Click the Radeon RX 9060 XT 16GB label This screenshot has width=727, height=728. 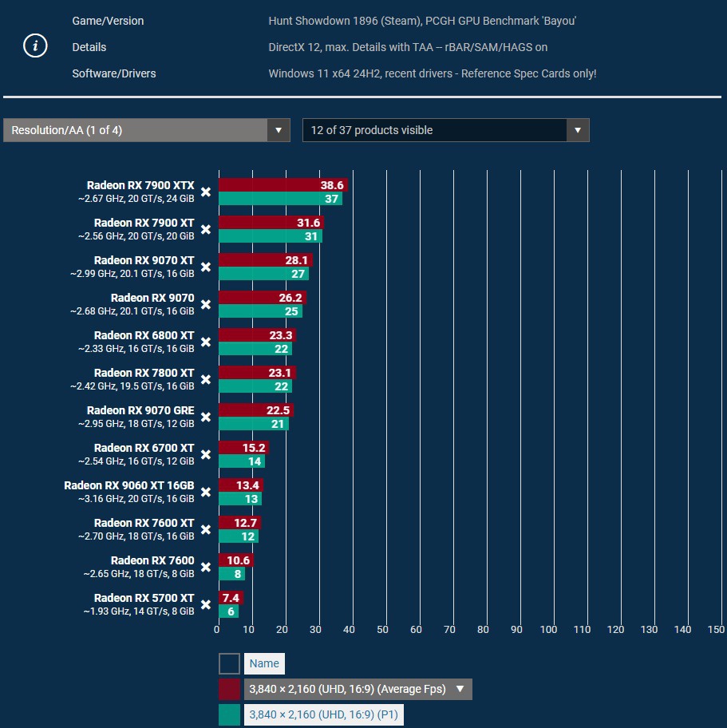[x=129, y=485]
